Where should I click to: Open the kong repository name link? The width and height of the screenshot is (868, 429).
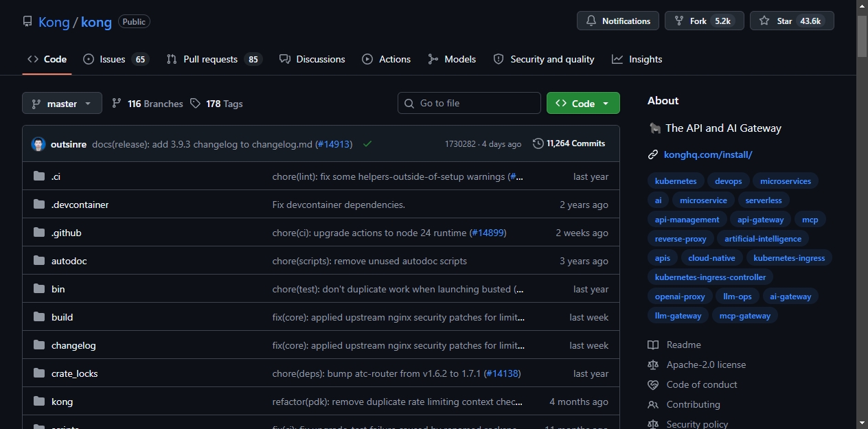(96, 22)
